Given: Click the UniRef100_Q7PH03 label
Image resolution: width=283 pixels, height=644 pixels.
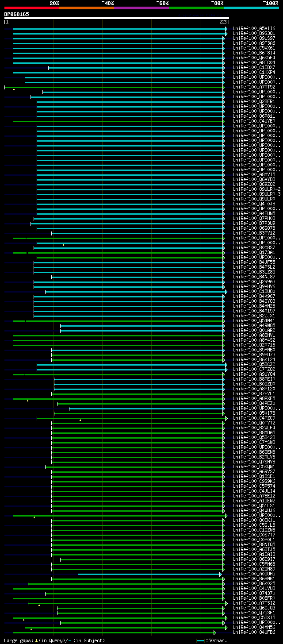Looking at the screenshot, I should click(x=254, y=218).
